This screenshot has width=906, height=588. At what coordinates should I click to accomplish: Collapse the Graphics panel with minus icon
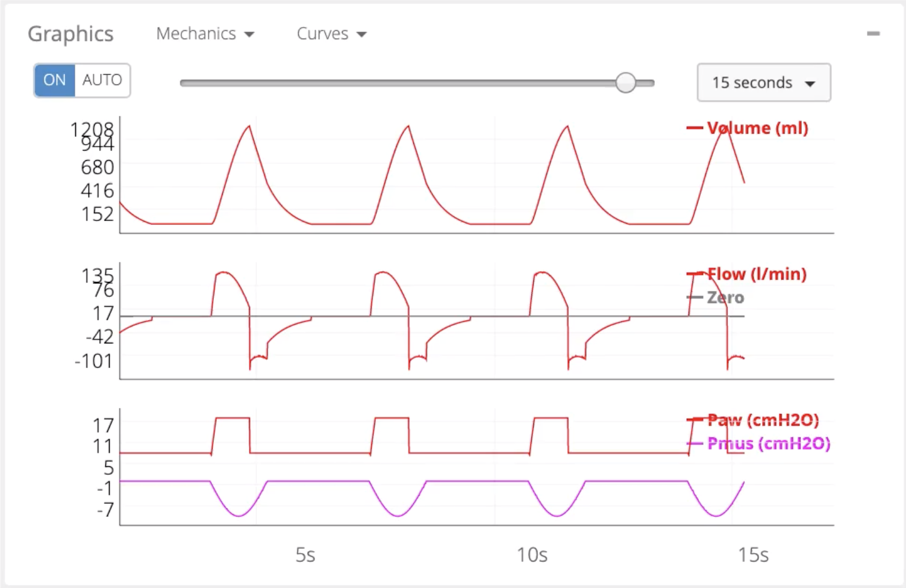pos(873,34)
